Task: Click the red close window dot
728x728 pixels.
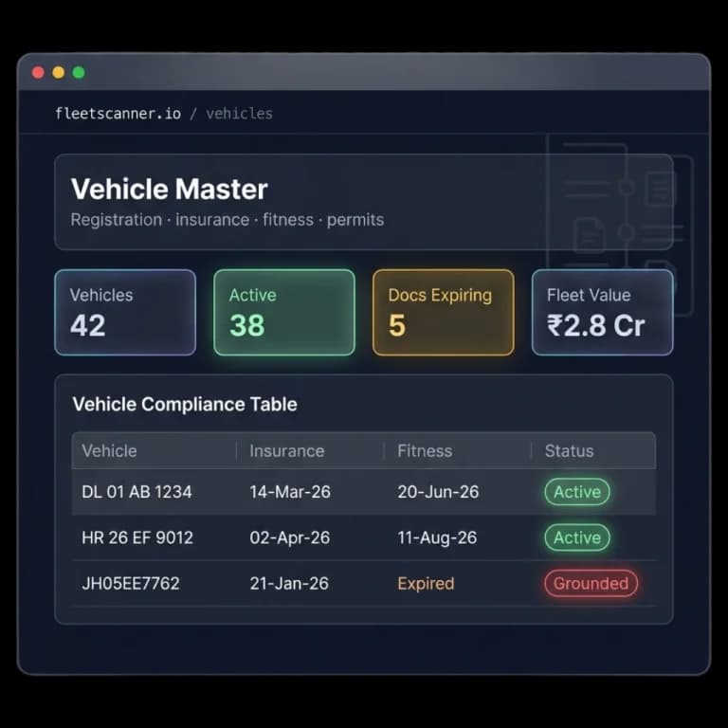Action: point(38,72)
